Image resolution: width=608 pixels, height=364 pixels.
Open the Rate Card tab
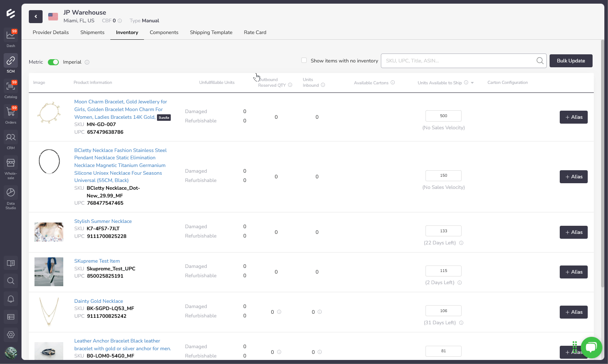pos(255,32)
